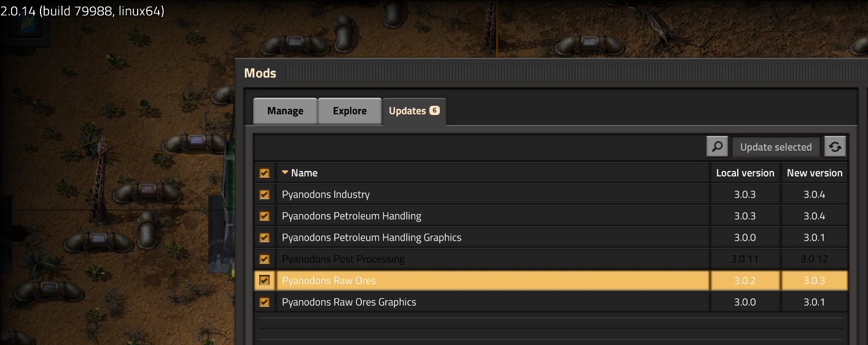The width and height of the screenshot is (868, 345).
Task: Toggle the select-all checkbox in header
Action: [265, 173]
